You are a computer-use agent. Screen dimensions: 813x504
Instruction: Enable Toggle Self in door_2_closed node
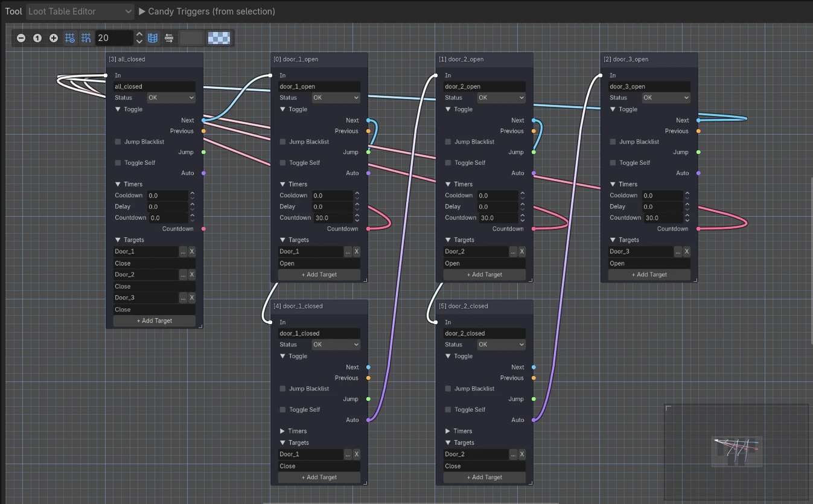click(x=448, y=409)
